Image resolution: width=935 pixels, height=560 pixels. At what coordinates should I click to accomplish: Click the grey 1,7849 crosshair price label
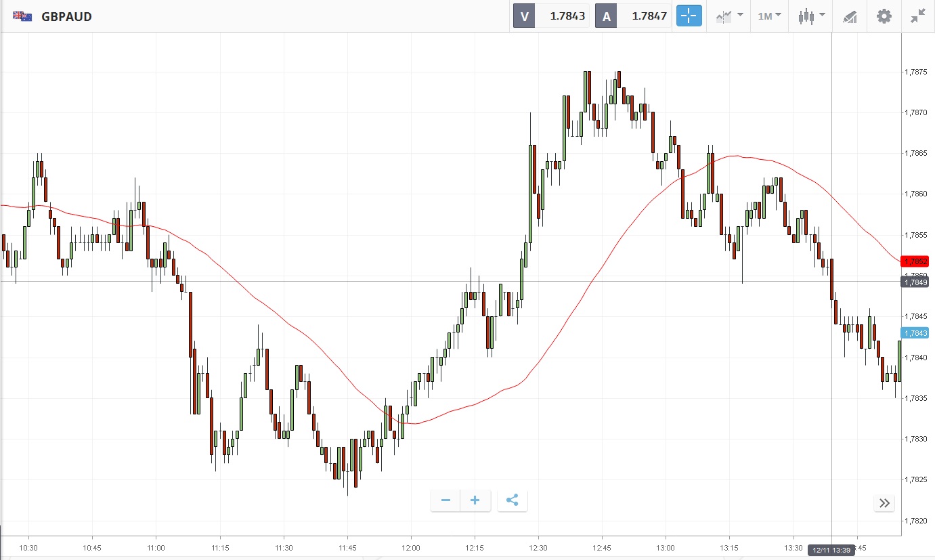click(914, 282)
